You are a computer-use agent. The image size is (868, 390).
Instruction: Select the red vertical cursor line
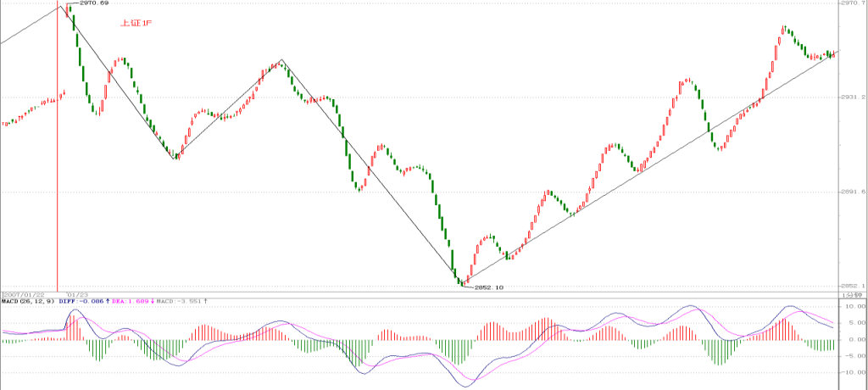pyautogui.click(x=58, y=147)
